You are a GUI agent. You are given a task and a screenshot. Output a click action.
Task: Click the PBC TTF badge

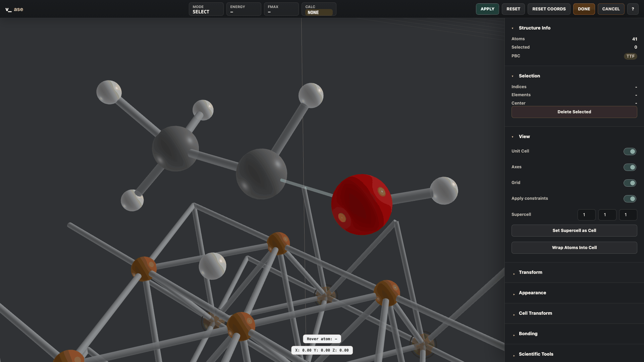[630, 56]
